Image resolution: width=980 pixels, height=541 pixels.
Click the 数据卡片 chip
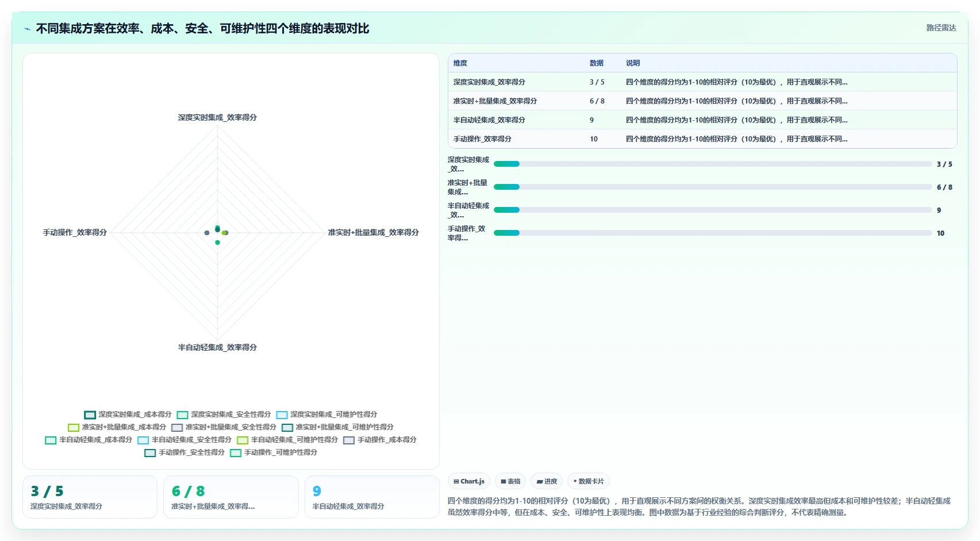coord(589,481)
